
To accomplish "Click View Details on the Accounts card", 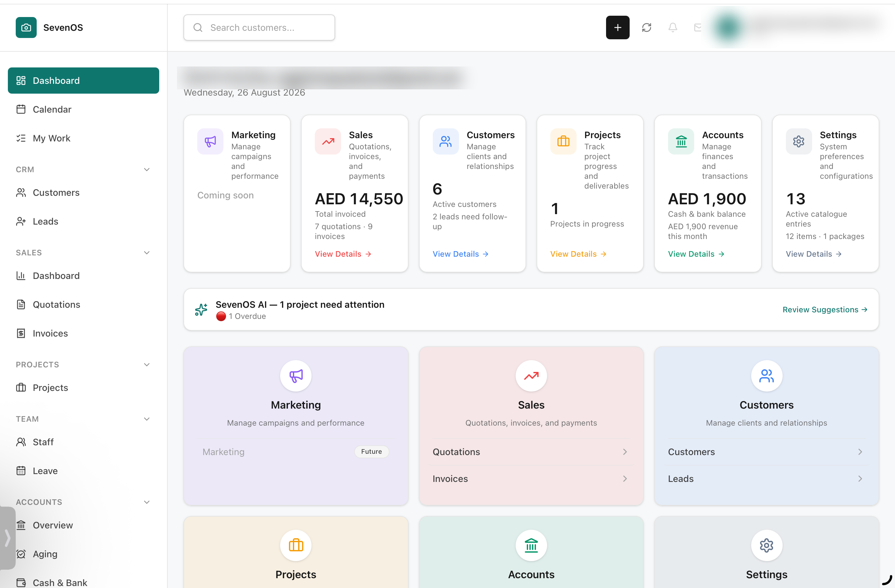I will point(696,254).
